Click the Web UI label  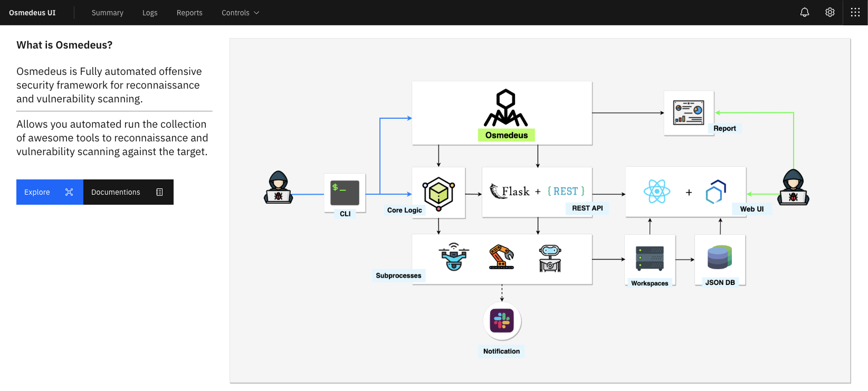point(752,209)
